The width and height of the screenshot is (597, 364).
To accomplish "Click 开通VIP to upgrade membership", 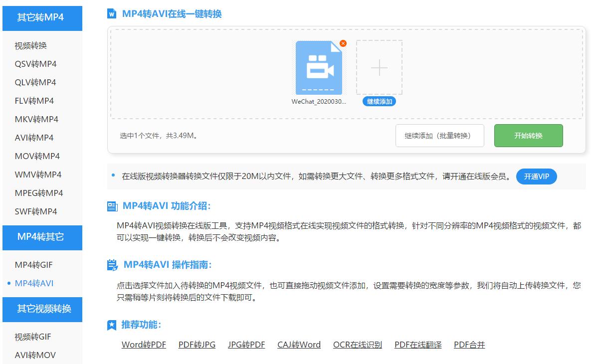I will tap(537, 176).
